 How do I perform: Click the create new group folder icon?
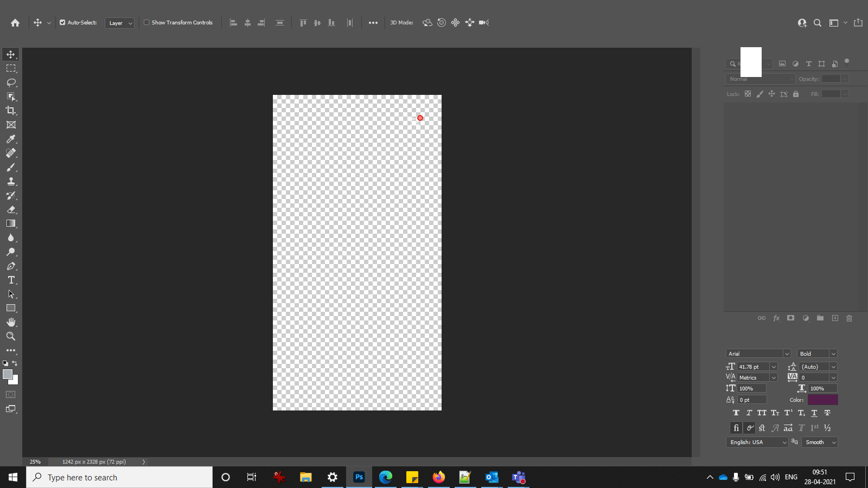[x=820, y=318]
